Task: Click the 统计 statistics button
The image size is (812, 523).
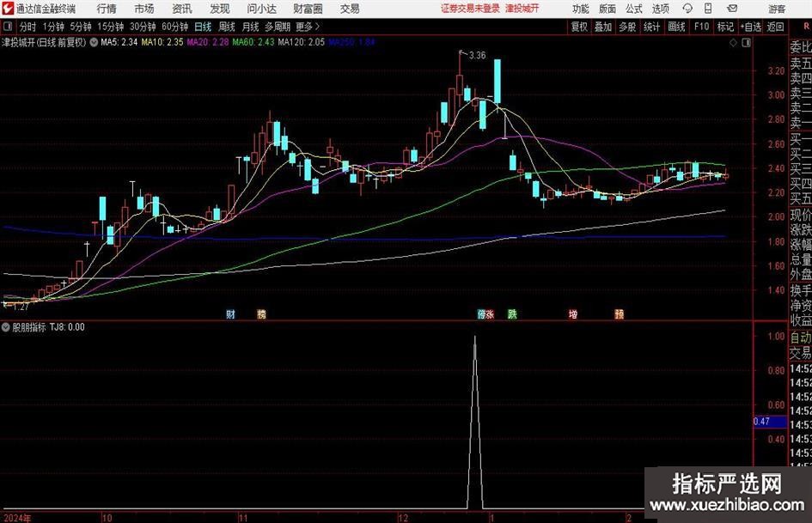Action: (x=651, y=27)
